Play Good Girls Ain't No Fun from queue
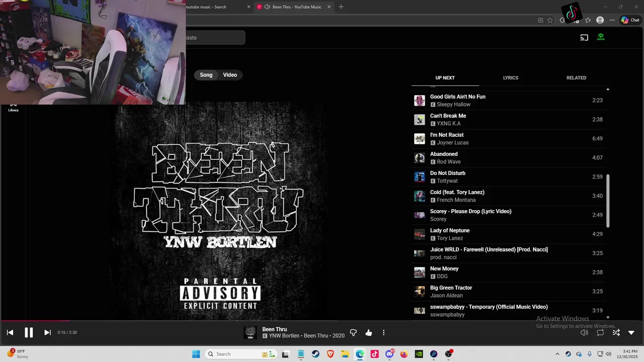This screenshot has height=362, width=644. (x=509, y=101)
